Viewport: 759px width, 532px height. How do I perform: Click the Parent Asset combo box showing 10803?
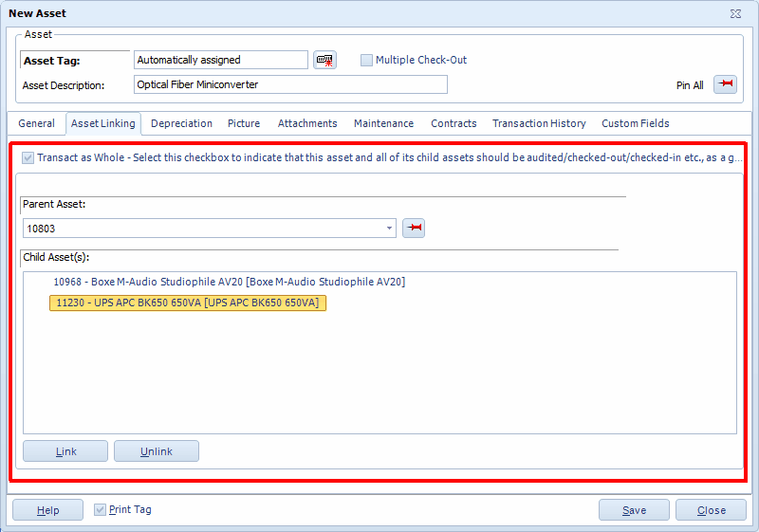pyautogui.click(x=209, y=229)
